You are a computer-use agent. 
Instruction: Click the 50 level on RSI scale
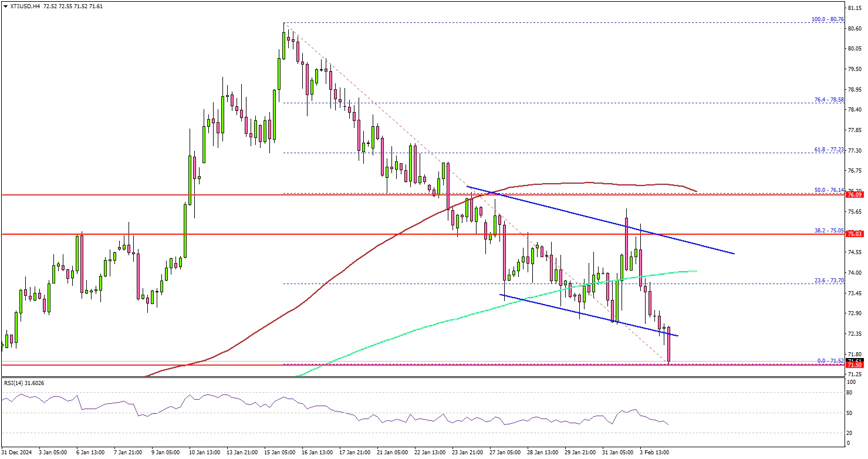850,414
